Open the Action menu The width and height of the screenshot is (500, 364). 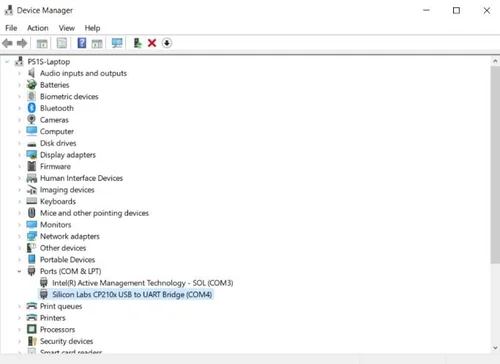click(x=38, y=28)
